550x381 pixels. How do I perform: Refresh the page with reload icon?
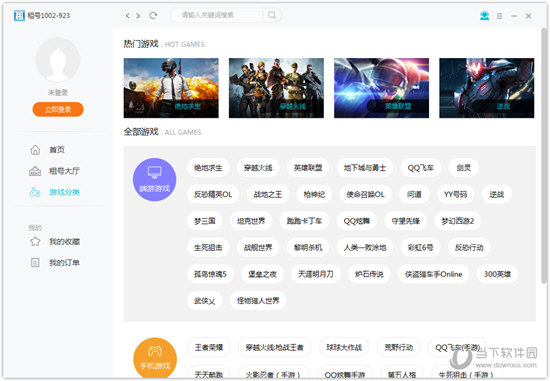pos(153,15)
